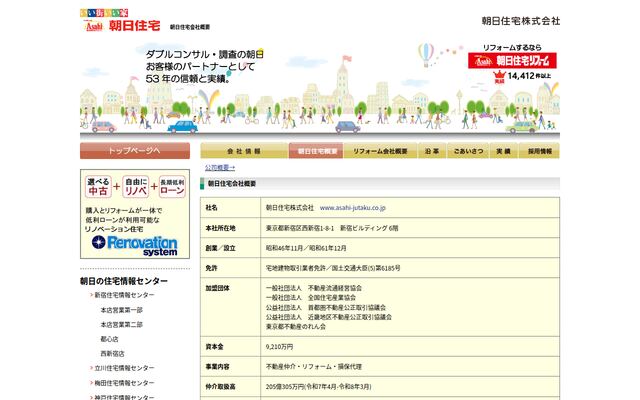Click the 朝日住宅会社概要 text beside logo
This screenshot has height=400, width=640.
pyautogui.click(x=190, y=27)
